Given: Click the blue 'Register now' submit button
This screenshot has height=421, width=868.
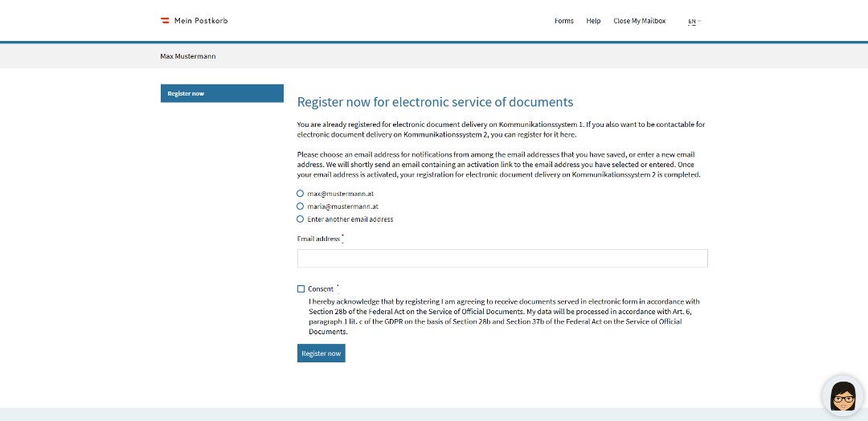Looking at the screenshot, I should coord(321,354).
